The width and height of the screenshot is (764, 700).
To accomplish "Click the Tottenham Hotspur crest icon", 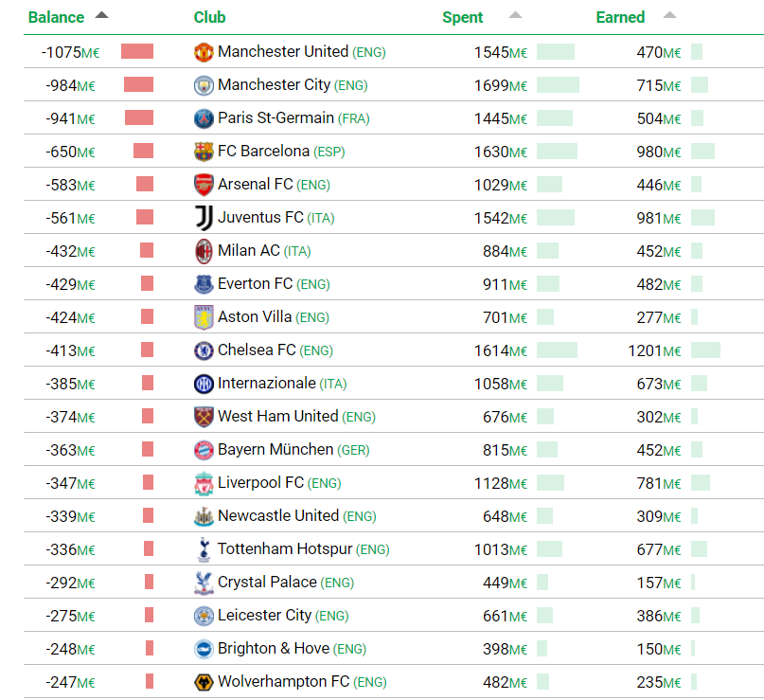I will tap(204, 549).
